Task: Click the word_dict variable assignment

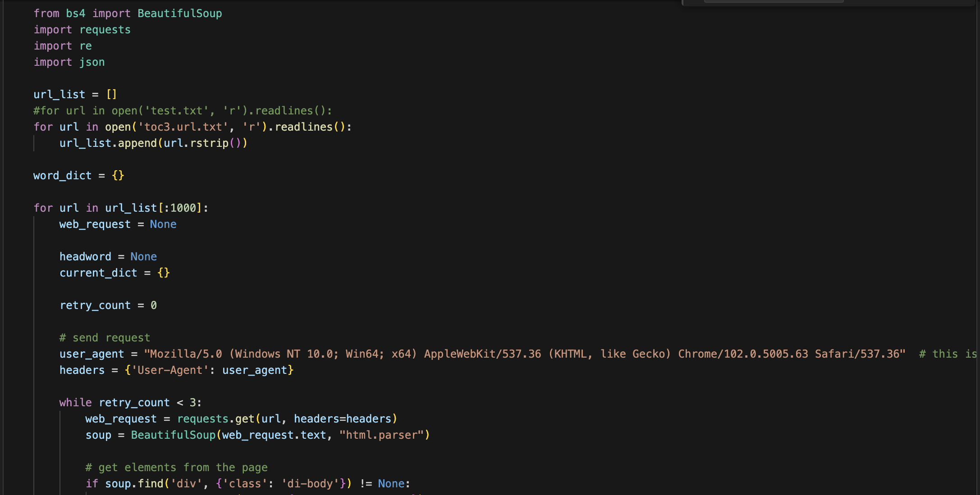Action: (62, 176)
